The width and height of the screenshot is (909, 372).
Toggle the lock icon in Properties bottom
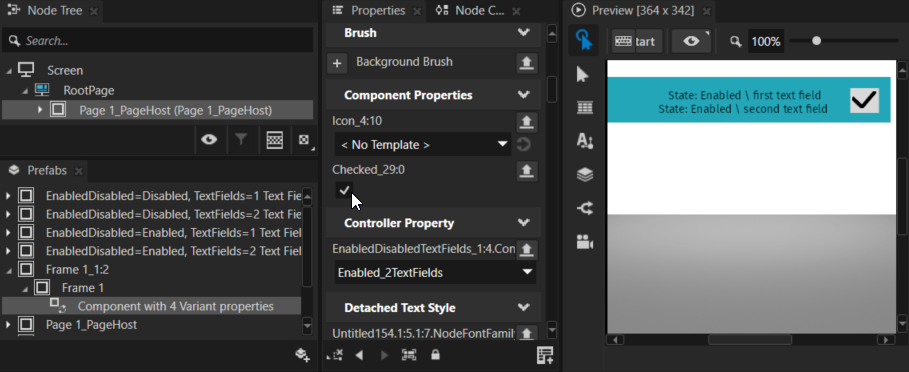[x=435, y=354]
